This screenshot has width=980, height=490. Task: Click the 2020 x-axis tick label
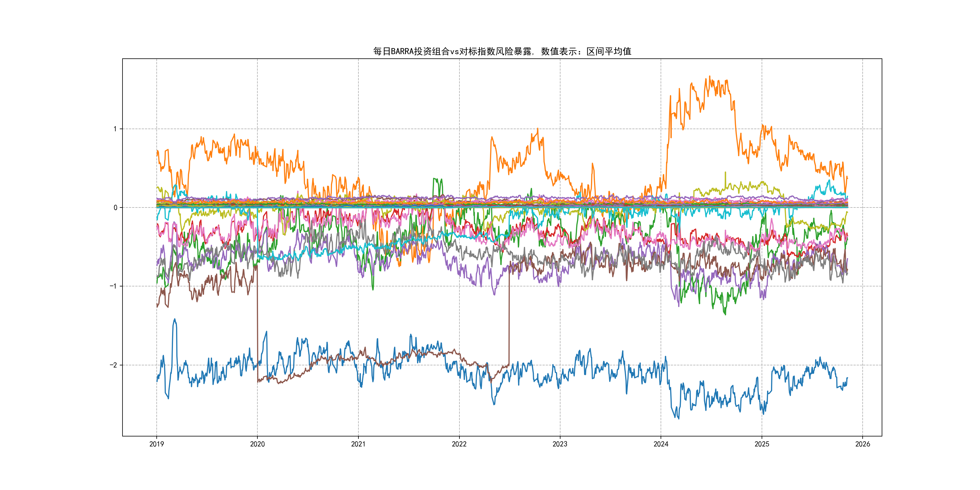(257, 444)
